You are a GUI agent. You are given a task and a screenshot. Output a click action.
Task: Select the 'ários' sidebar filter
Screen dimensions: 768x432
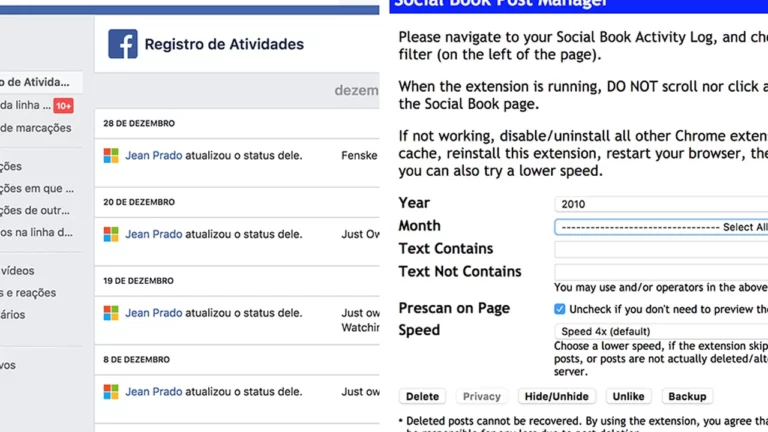(13, 315)
